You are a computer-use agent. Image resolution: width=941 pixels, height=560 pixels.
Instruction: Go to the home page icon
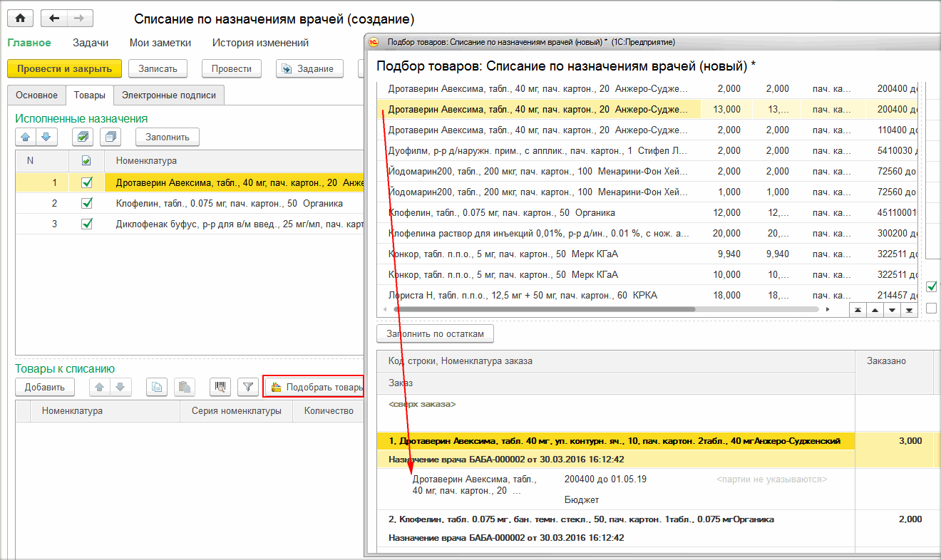click(20, 19)
